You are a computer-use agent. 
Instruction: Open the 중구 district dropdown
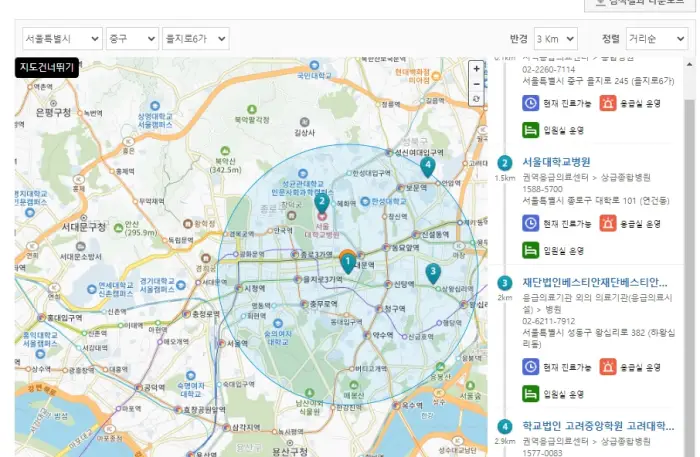[x=132, y=39]
